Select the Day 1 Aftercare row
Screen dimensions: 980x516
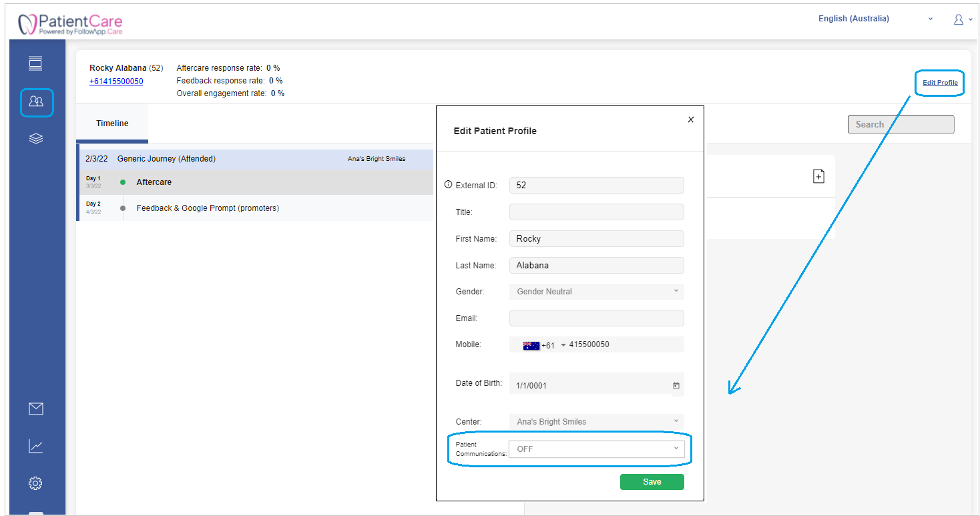point(255,182)
